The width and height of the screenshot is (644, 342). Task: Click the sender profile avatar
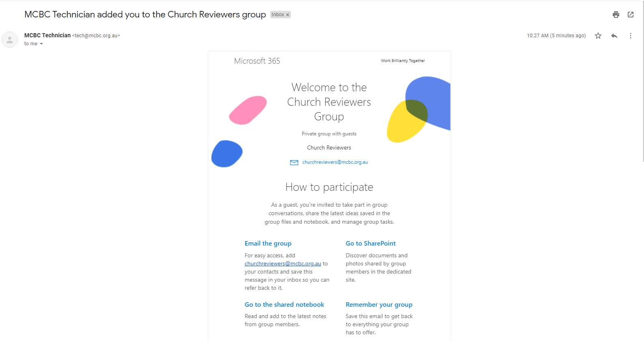tap(10, 40)
